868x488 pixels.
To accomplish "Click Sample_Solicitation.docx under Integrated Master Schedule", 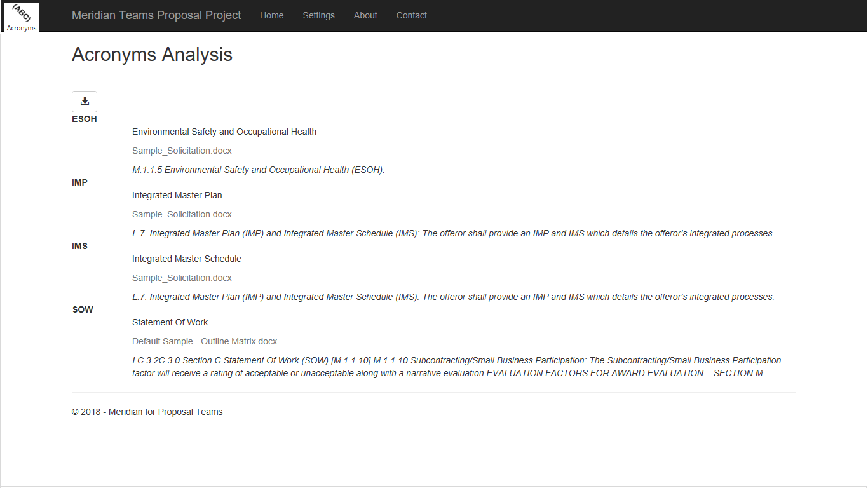I will pos(182,278).
